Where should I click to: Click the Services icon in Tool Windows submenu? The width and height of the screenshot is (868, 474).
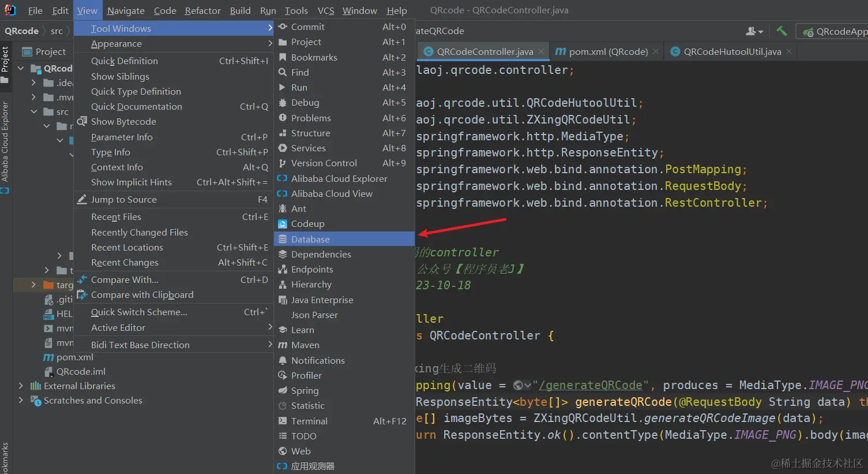pos(283,148)
